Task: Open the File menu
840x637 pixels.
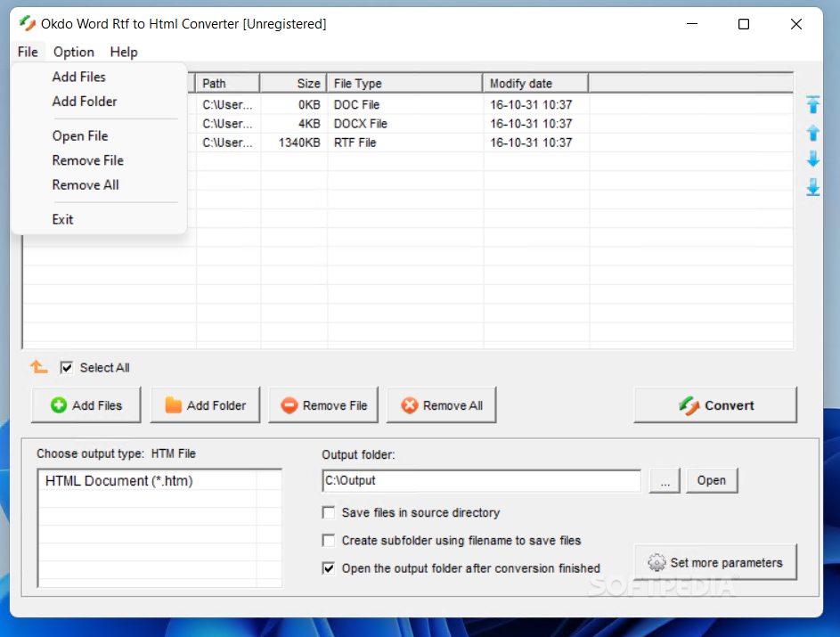Action: click(28, 52)
